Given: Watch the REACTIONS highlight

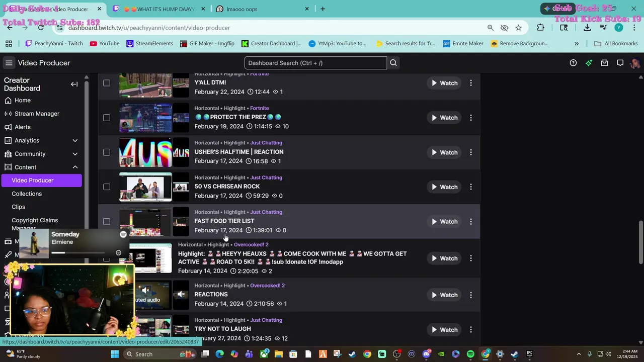Looking at the screenshot, I should [x=444, y=295].
